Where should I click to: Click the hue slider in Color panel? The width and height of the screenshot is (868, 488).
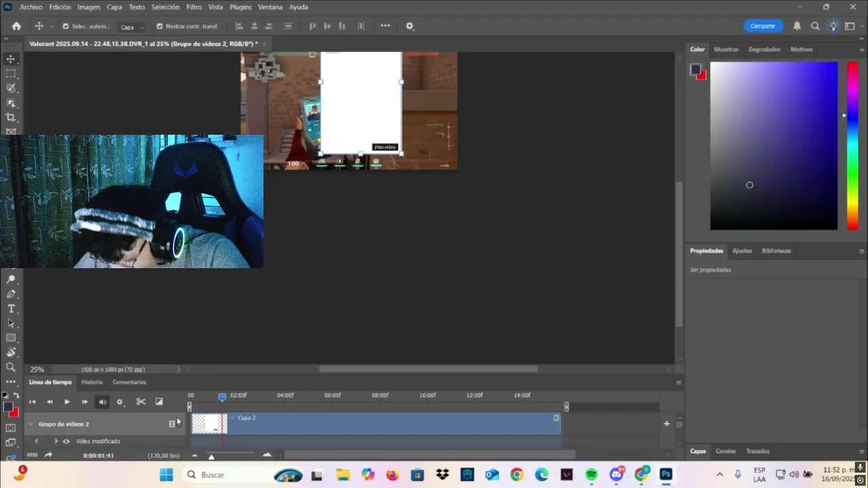coord(852,146)
